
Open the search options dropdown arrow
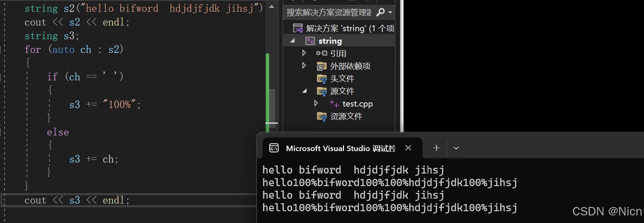point(390,13)
